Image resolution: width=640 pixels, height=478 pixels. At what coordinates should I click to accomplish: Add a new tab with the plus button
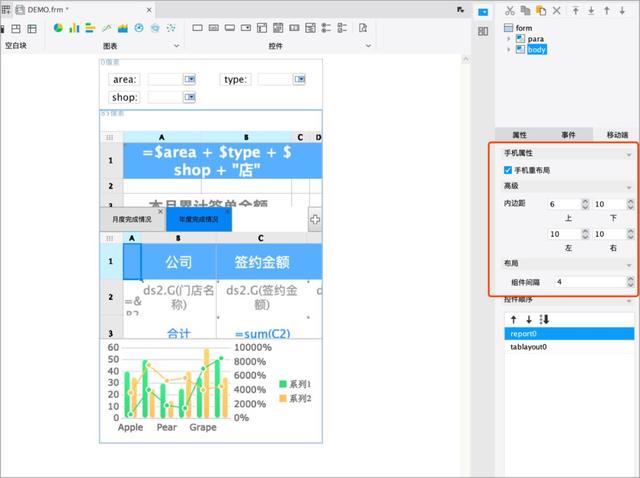[315, 220]
